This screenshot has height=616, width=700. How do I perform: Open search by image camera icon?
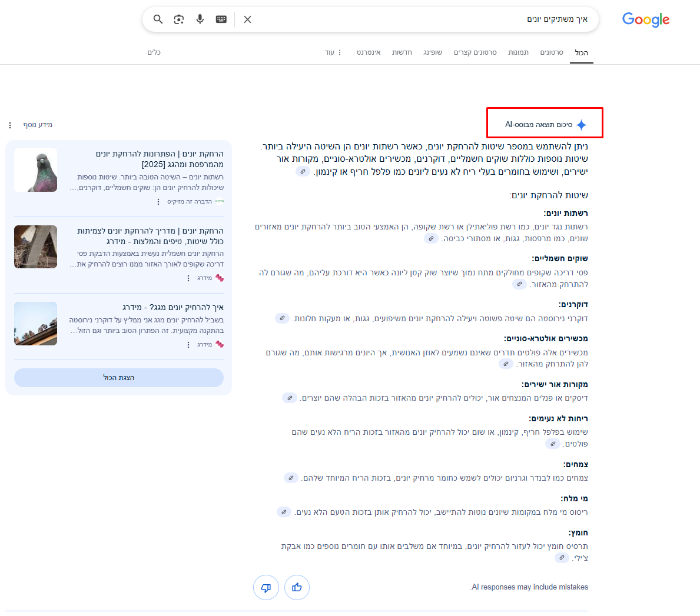[x=179, y=19]
